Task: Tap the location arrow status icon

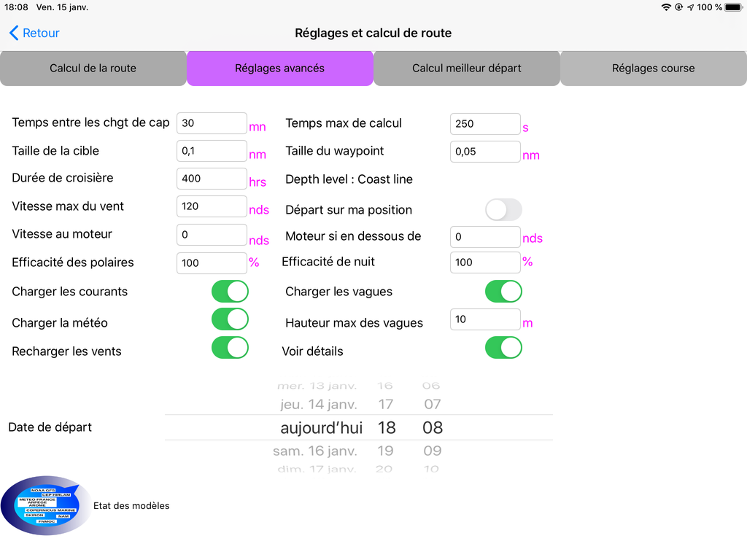Action: point(690,7)
